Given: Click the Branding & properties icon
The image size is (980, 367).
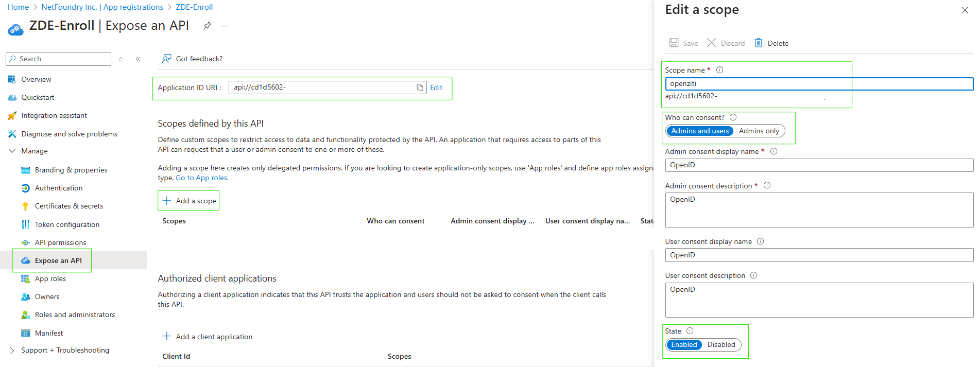Looking at the screenshot, I should click(x=25, y=170).
